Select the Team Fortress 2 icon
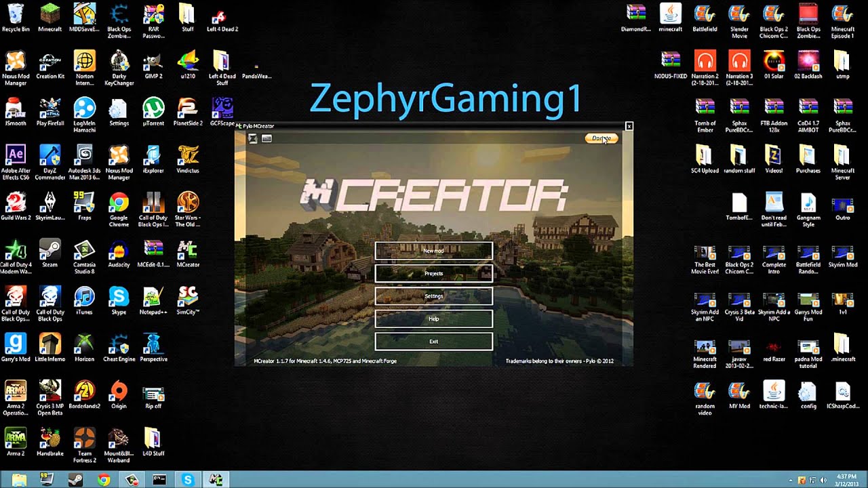This screenshot has height=488, width=868. click(84, 445)
